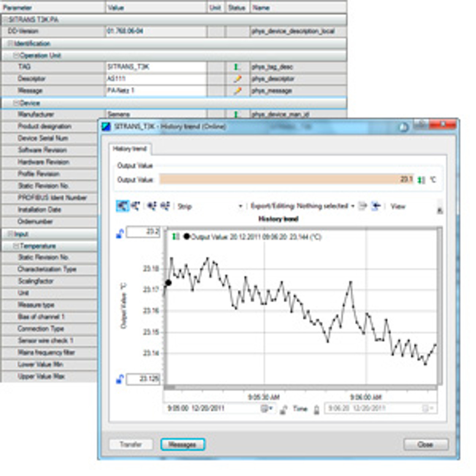476x476 pixels.
Task: Collapse the Operation Unit tree section
Action: pyautogui.click(x=16, y=55)
